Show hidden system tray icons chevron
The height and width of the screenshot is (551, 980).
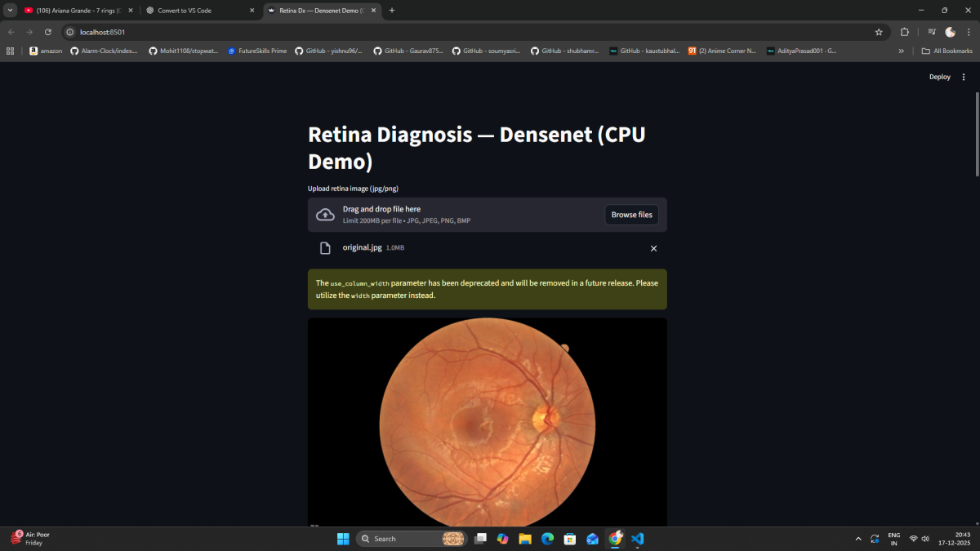click(857, 539)
